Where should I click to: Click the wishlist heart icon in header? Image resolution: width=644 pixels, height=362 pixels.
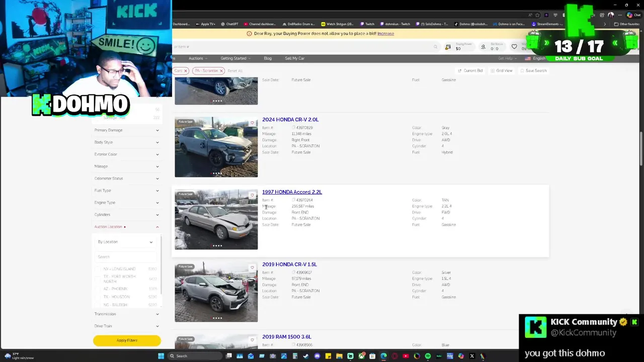(514, 47)
